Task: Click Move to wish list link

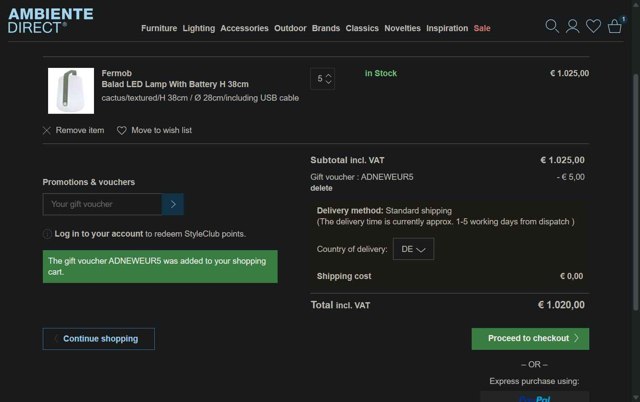Action: pyautogui.click(x=161, y=130)
